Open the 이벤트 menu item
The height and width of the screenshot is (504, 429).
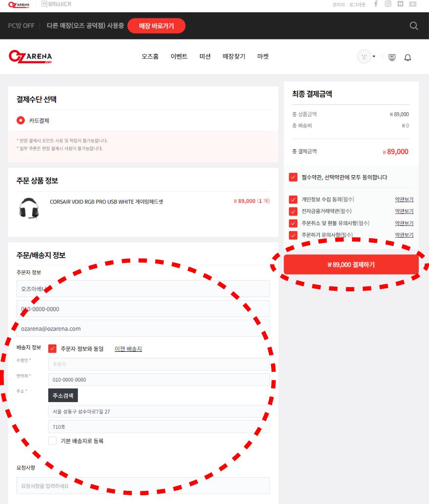point(179,57)
